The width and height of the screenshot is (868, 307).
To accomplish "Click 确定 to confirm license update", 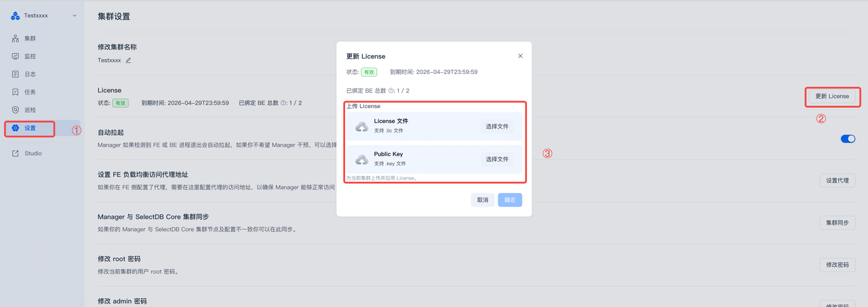I will click(x=510, y=200).
